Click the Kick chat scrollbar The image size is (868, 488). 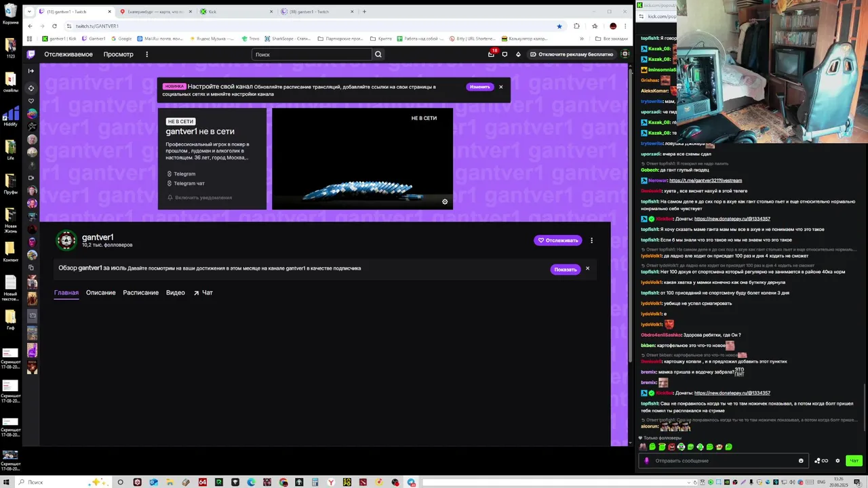pos(865,407)
